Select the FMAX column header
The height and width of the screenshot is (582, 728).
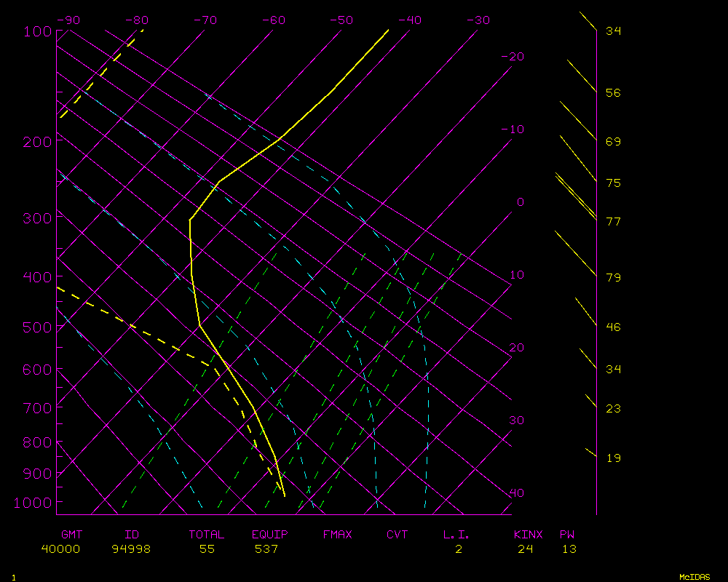(337, 535)
